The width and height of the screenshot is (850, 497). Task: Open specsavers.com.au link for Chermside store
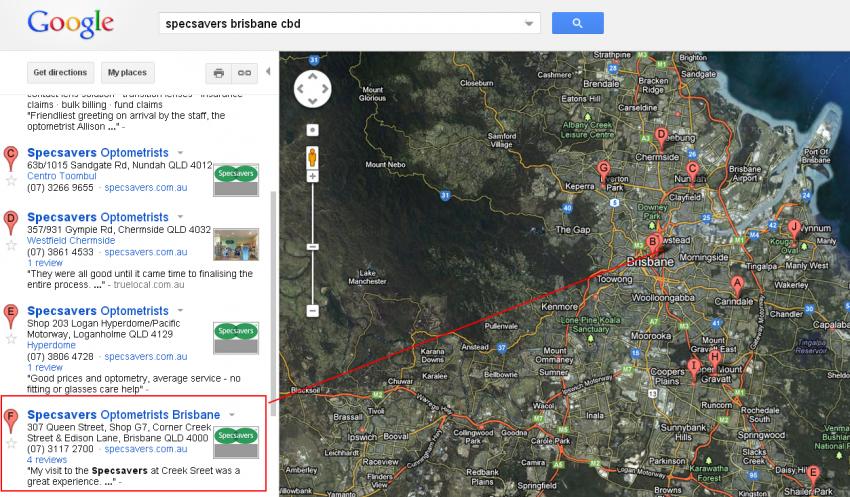point(146,252)
